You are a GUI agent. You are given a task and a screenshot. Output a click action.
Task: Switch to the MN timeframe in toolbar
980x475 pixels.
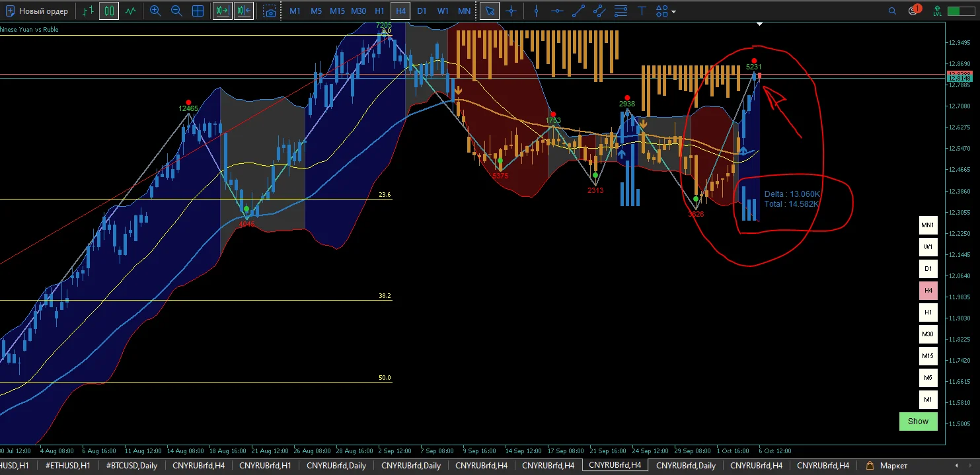click(x=465, y=11)
